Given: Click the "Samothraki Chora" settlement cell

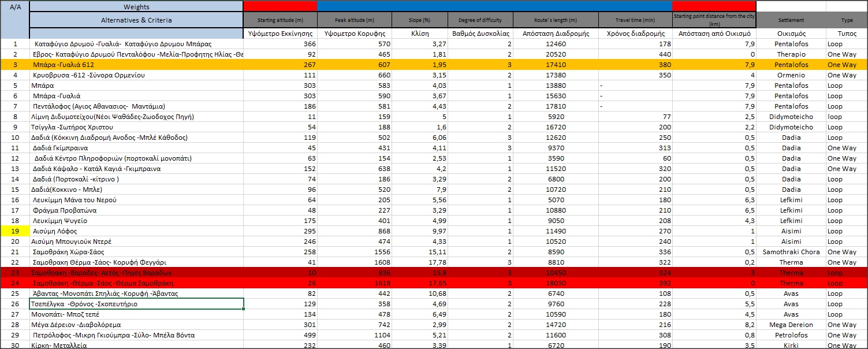Looking at the screenshot, I should coord(791,252).
